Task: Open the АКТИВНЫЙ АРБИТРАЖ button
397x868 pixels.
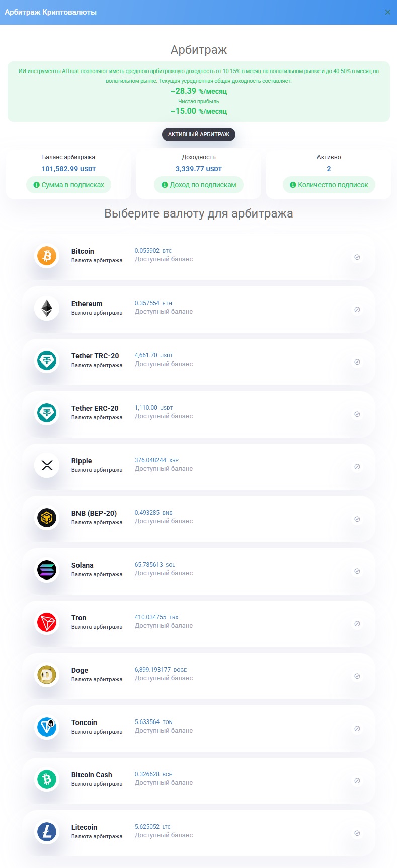Action: coord(199,134)
